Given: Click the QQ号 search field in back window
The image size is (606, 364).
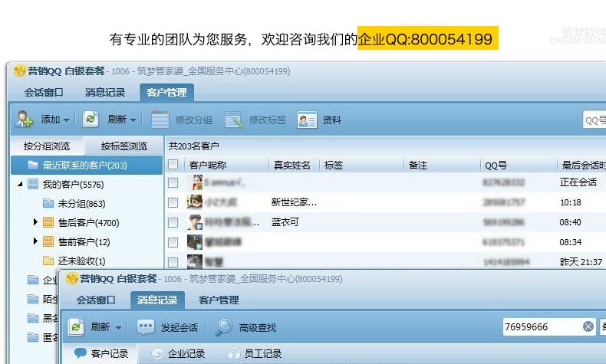Looking at the screenshot, I should click(594, 120).
